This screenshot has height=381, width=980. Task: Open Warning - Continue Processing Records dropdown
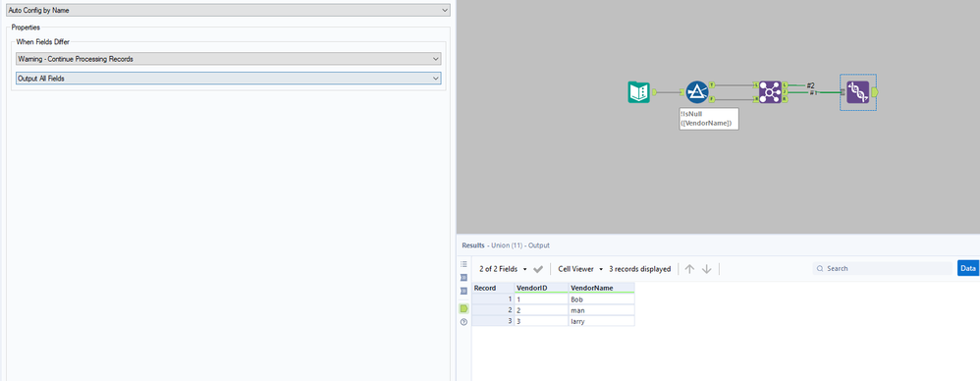(229, 59)
